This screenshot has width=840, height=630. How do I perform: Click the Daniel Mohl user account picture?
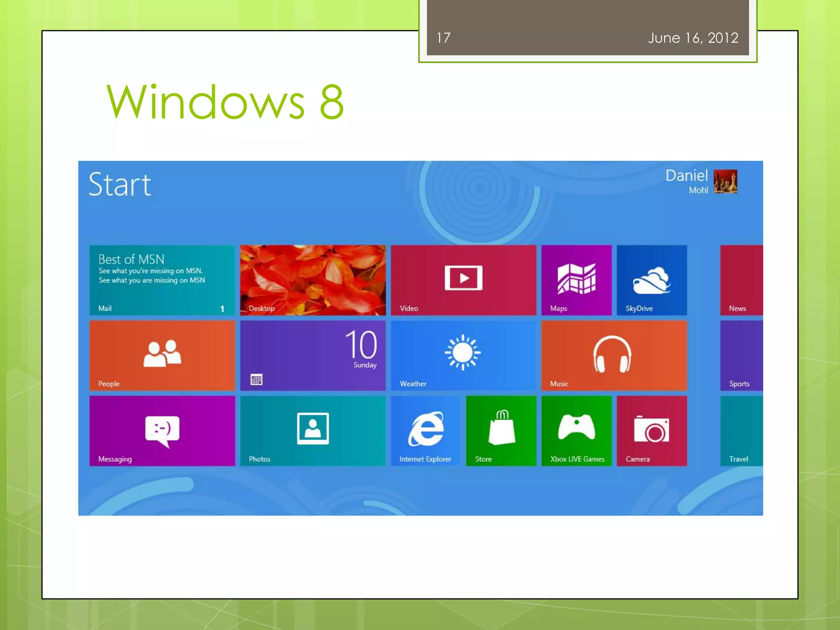[725, 181]
